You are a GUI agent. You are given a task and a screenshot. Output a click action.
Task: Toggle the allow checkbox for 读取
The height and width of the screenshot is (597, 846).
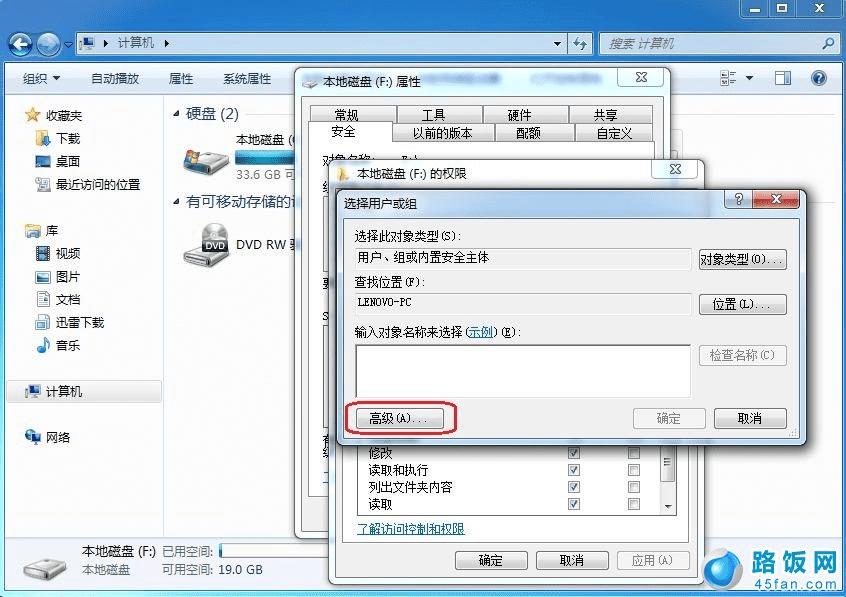(x=574, y=504)
